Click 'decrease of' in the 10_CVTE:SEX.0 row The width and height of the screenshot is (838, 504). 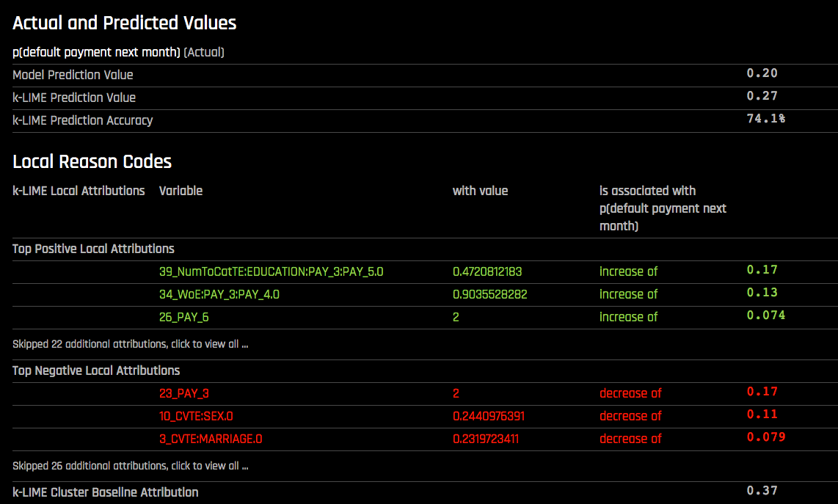[x=630, y=417]
